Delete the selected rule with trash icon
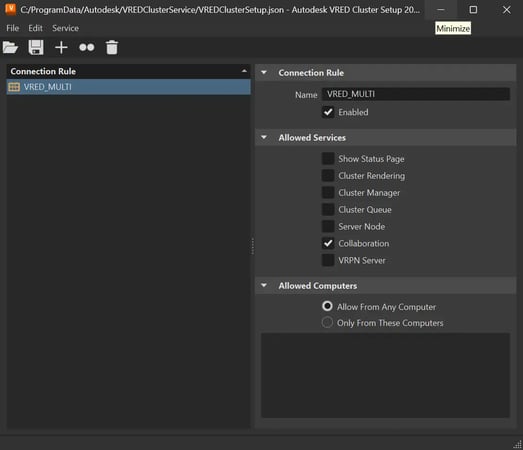The width and height of the screenshot is (523, 450). click(x=112, y=48)
